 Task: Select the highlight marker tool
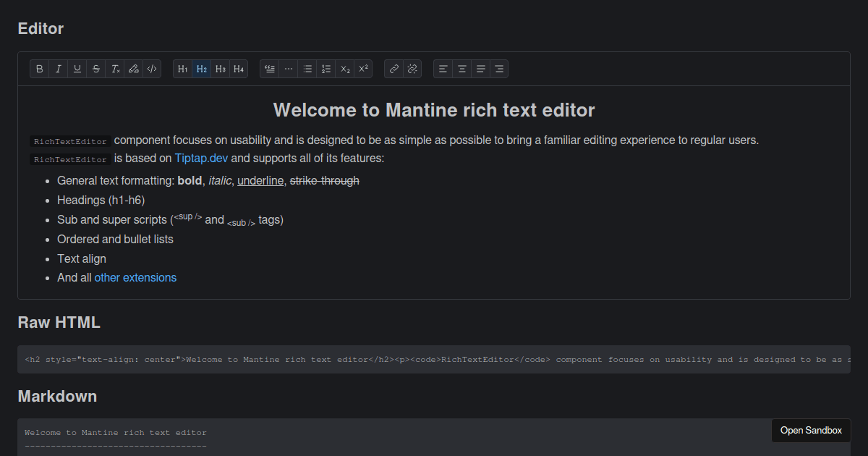pyautogui.click(x=133, y=69)
